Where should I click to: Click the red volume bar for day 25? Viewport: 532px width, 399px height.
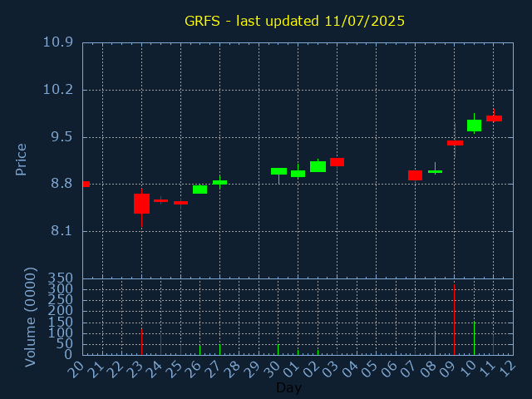pos(181,350)
